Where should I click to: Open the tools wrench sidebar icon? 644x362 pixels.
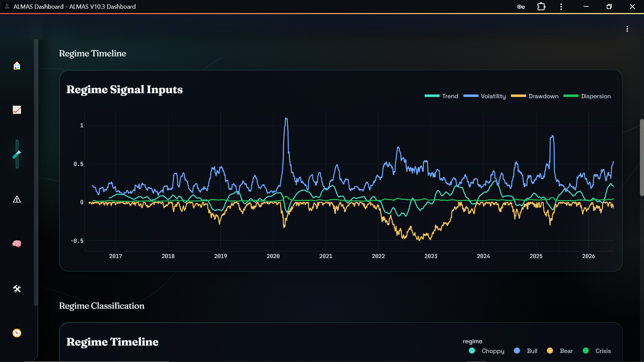click(17, 289)
